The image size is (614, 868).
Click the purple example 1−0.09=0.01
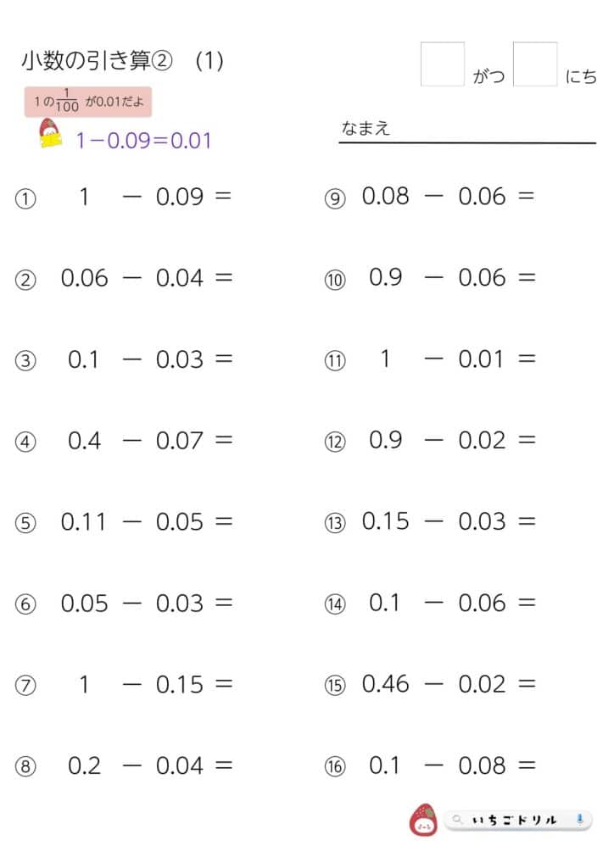pos(143,141)
